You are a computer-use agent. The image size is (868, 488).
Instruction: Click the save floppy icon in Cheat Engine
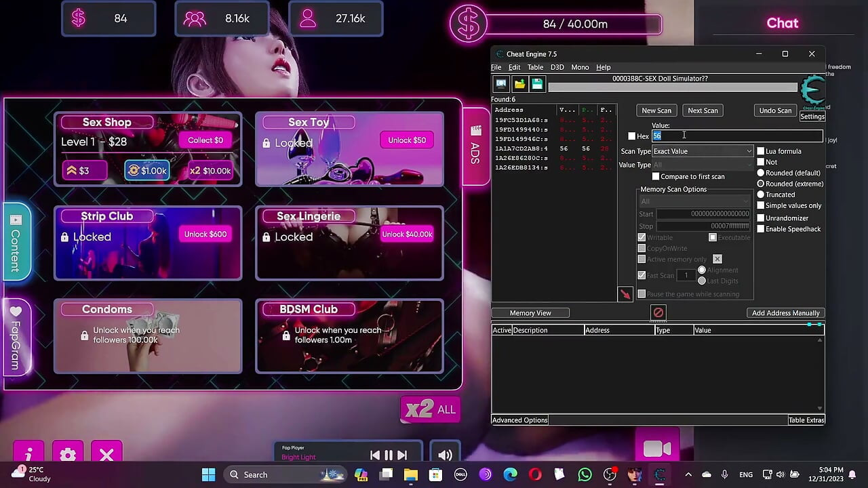[x=537, y=84]
